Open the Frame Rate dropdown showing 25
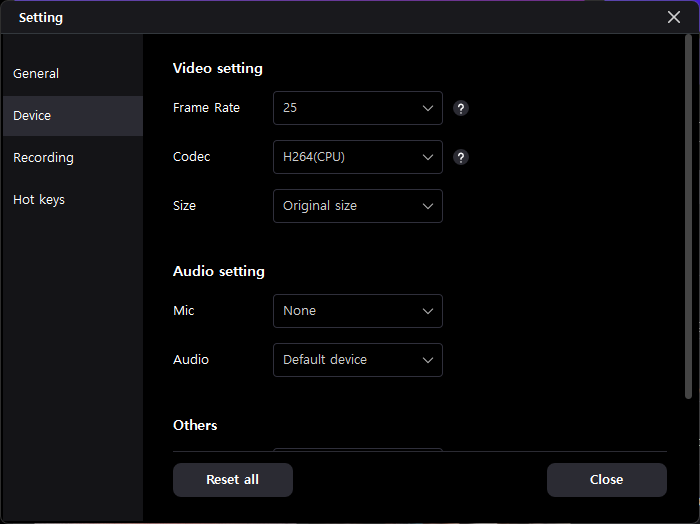This screenshot has height=524, width=700. pyautogui.click(x=357, y=108)
